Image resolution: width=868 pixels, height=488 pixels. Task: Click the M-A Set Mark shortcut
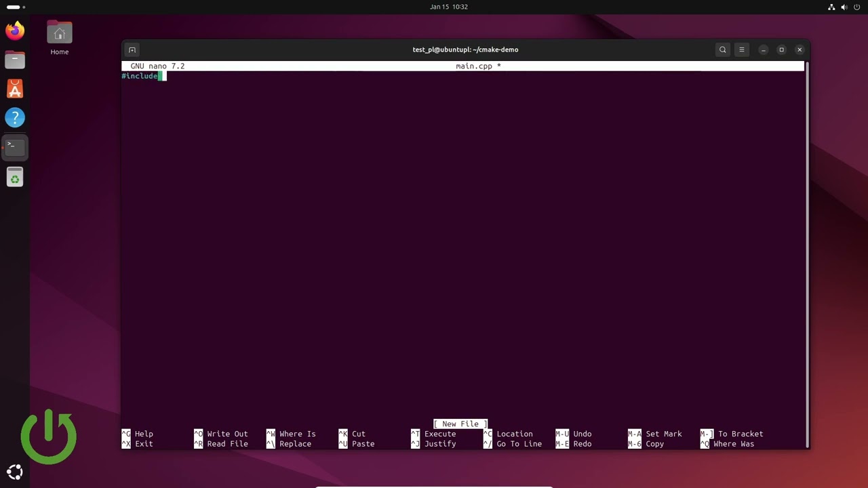pos(655,434)
